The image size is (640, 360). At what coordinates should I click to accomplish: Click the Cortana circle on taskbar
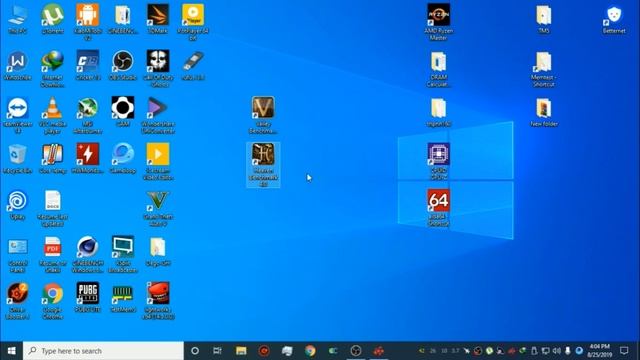click(195, 351)
